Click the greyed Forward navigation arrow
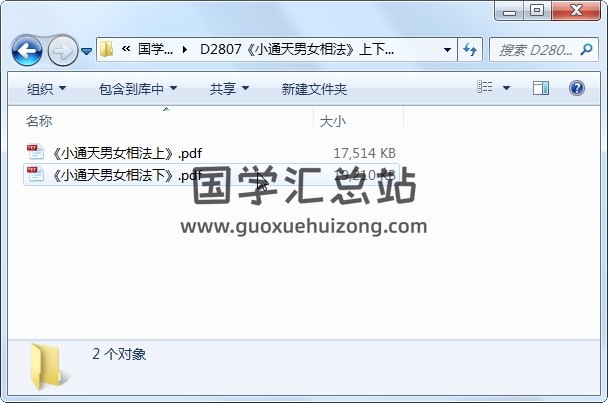Image resolution: width=608 pixels, height=403 pixels. 62,50
